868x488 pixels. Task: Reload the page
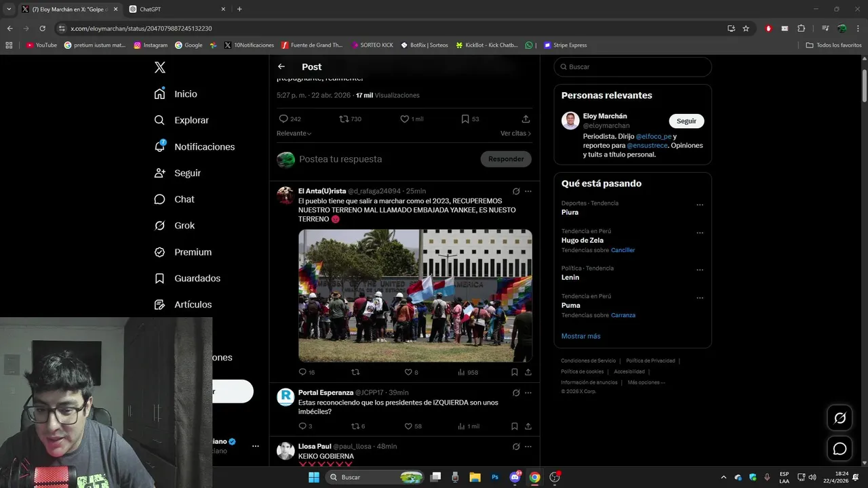pos(42,28)
